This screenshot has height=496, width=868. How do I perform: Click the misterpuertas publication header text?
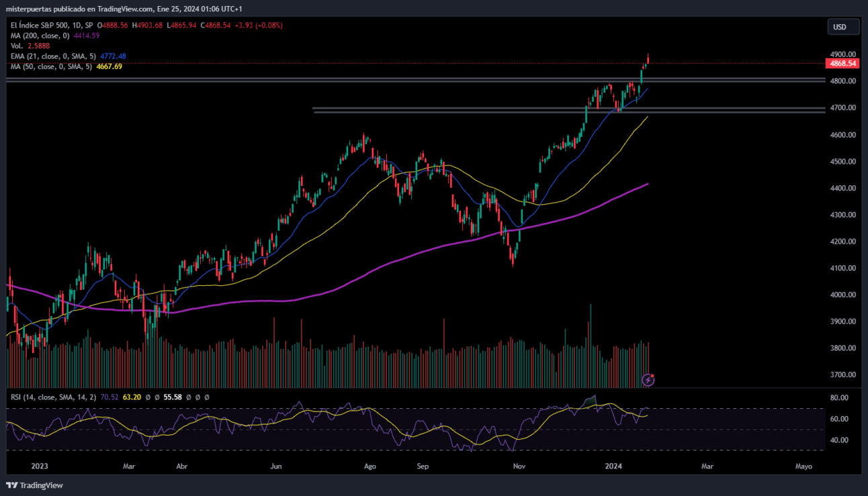(x=124, y=9)
